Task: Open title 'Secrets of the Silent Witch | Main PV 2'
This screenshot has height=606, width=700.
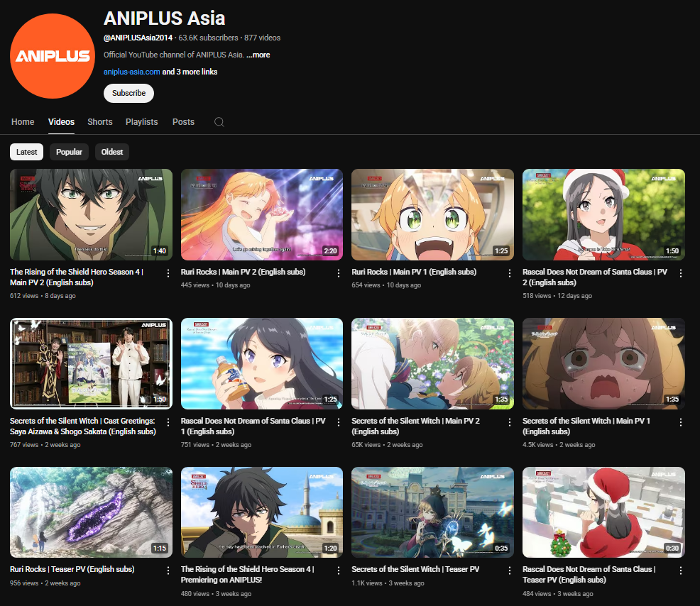Action: click(415, 426)
